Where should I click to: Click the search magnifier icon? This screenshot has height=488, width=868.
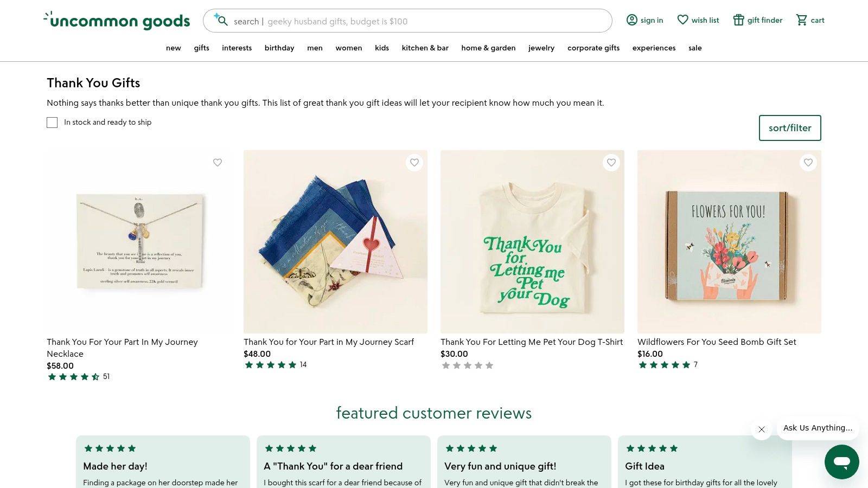[x=222, y=21]
